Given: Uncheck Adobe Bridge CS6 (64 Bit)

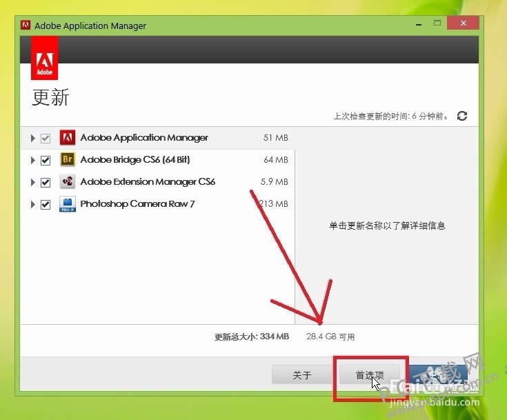Looking at the screenshot, I should click(x=46, y=161).
